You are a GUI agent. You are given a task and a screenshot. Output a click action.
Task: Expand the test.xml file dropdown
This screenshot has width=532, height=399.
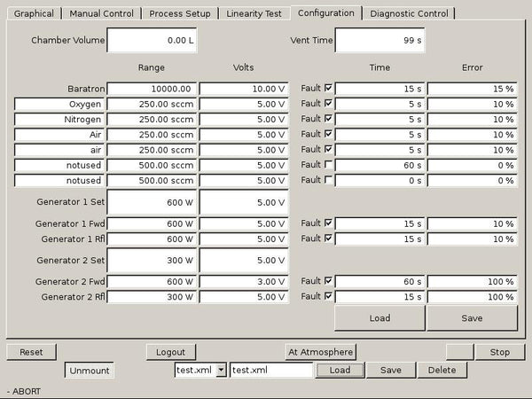tap(221, 370)
